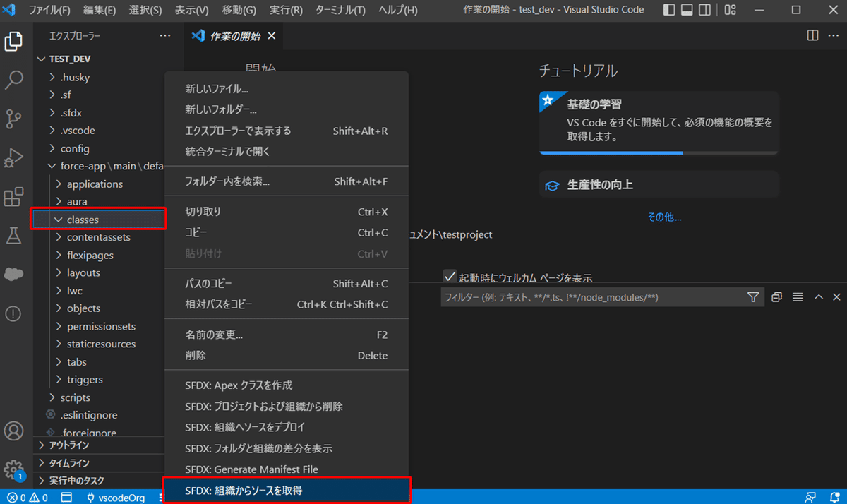Open Customize Layout icon in title bar
This screenshot has width=847, height=504.
pos(731,11)
